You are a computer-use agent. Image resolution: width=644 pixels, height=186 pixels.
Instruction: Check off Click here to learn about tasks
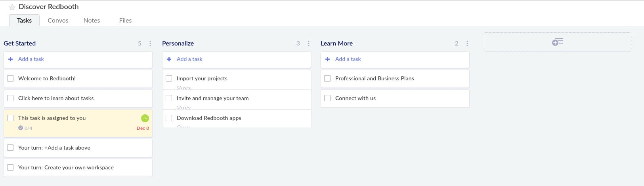tap(10, 98)
